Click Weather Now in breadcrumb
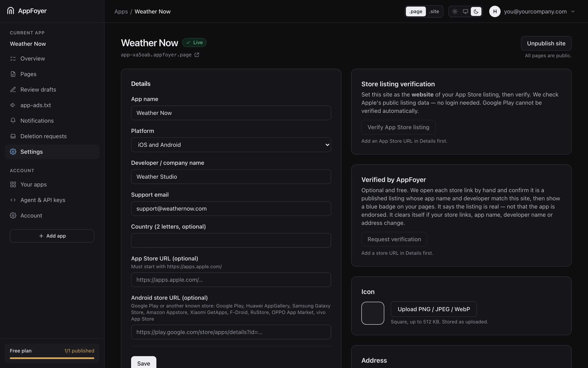The image size is (588, 368). point(153,11)
